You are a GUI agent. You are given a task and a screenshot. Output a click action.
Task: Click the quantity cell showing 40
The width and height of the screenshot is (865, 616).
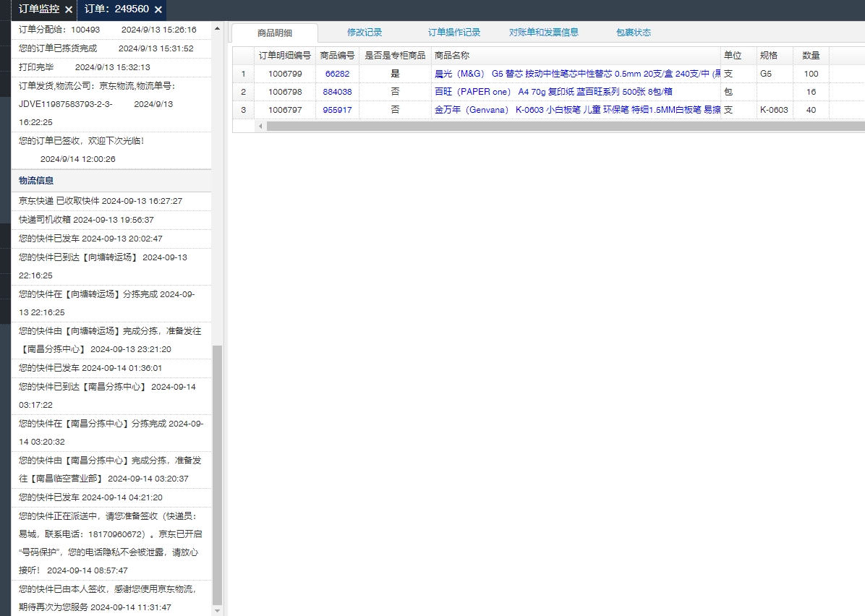(x=811, y=111)
